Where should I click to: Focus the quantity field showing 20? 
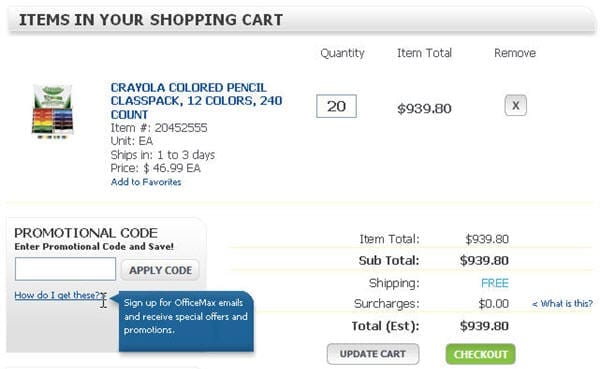click(x=336, y=106)
